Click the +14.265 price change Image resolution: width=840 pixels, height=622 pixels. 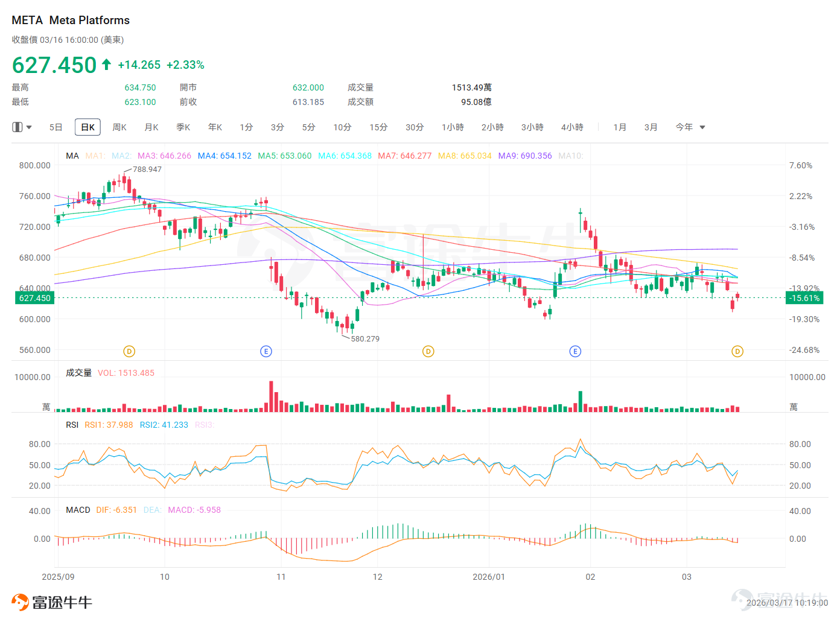pos(139,65)
